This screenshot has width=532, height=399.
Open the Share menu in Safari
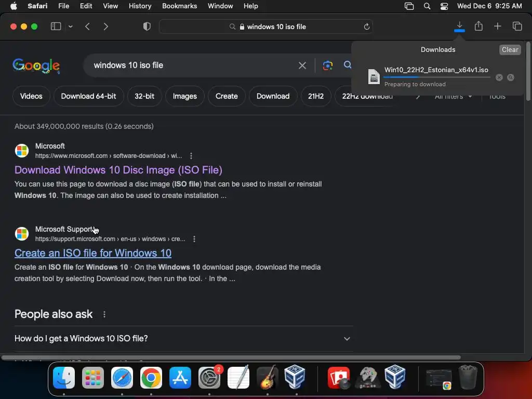(478, 26)
